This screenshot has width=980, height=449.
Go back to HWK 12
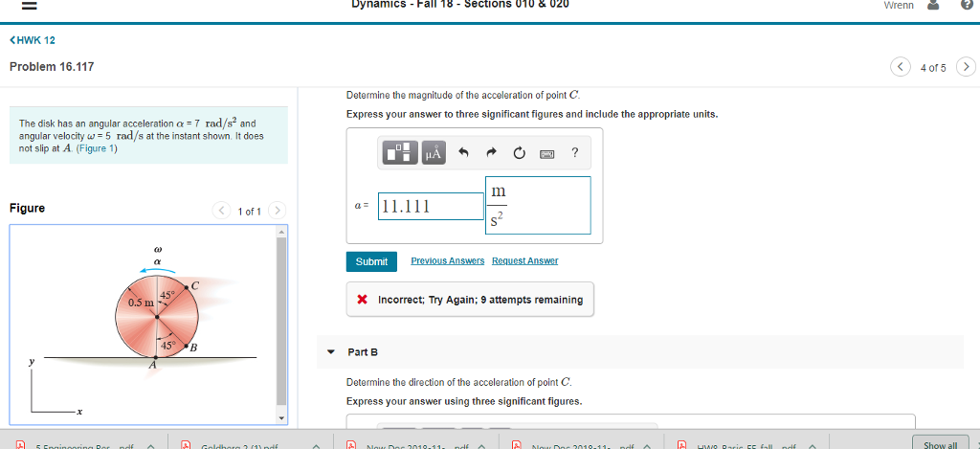pyautogui.click(x=33, y=40)
